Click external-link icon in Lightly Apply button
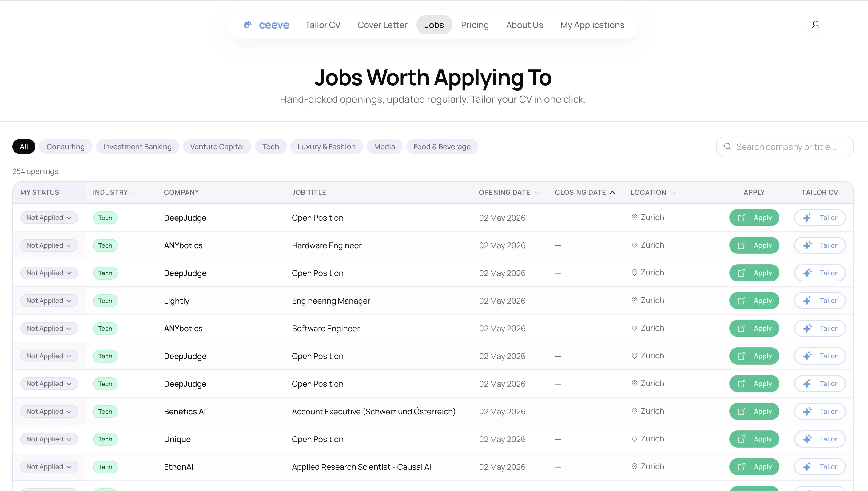 [742, 301]
